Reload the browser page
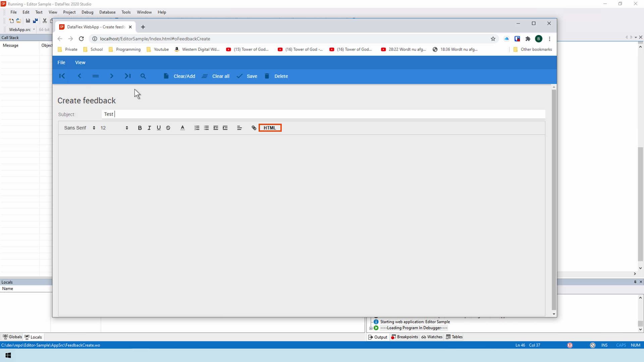 tap(81, 39)
